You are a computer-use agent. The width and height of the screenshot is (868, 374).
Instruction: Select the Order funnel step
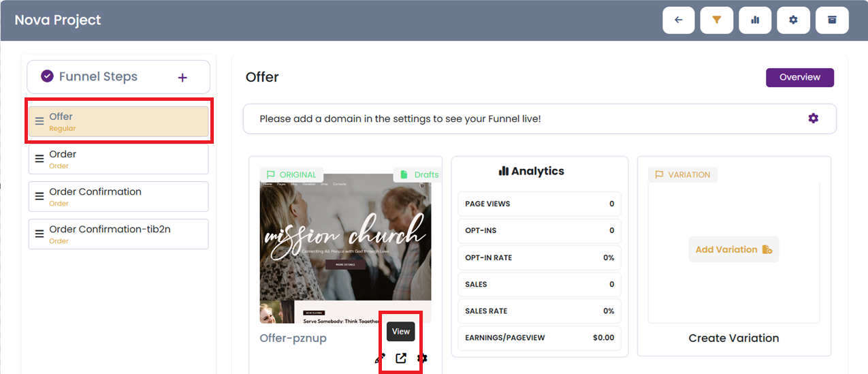pos(118,159)
